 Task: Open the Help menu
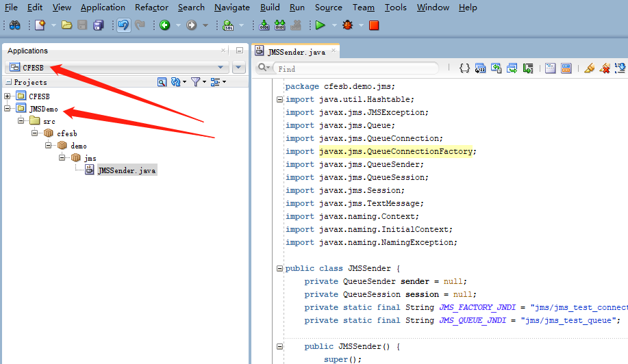tap(468, 8)
